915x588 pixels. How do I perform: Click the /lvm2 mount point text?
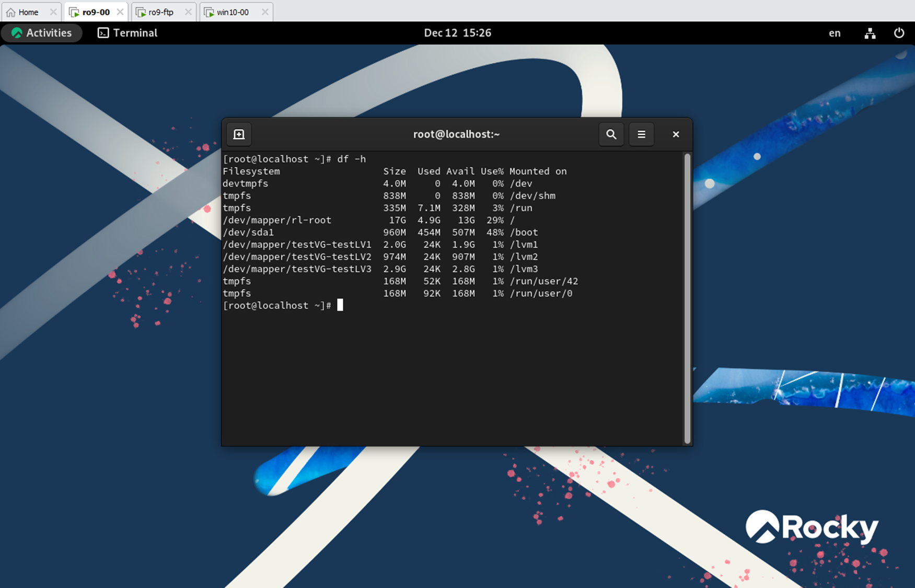point(524,257)
